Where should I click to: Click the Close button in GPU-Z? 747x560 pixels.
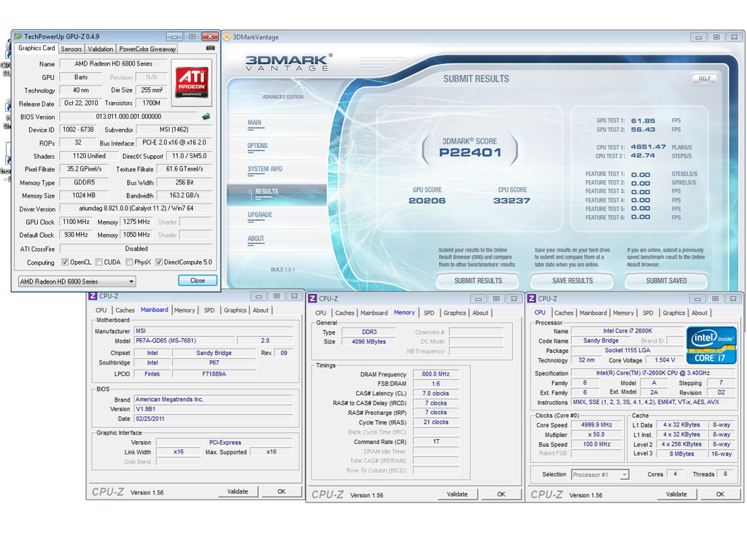198,281
